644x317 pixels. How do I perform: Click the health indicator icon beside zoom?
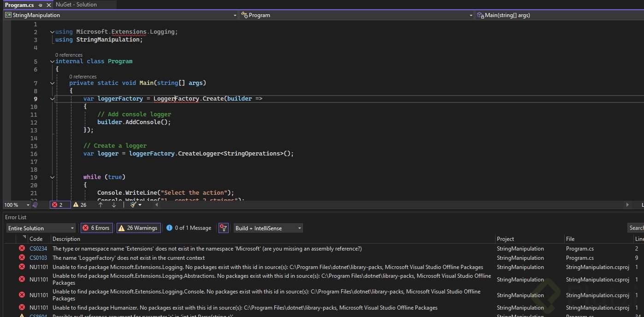coord(35,205)
